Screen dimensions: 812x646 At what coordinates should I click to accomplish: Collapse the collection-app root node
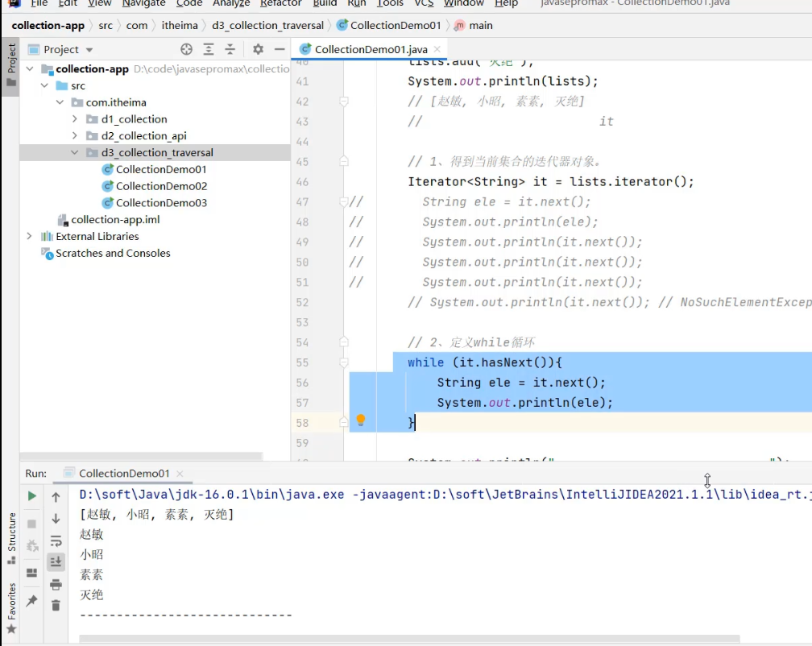pyautogui.click(x=30, y=68)
